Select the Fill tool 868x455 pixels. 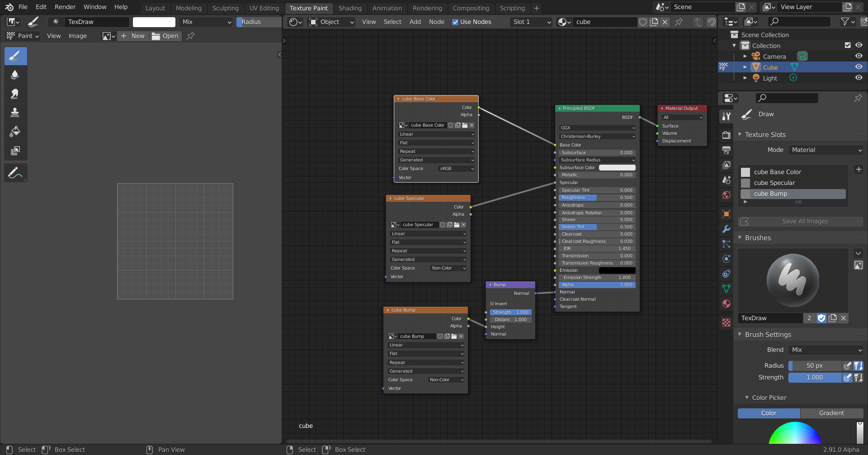(x=16, y=131)
